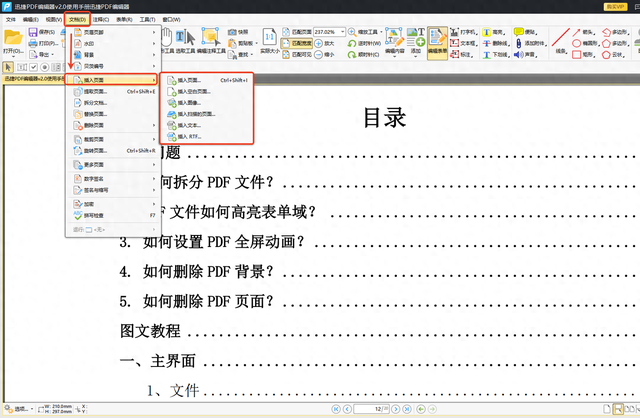The image size is (640, 418).
Task: Choose the spell check item with F7
Action: tap(114, 215)
